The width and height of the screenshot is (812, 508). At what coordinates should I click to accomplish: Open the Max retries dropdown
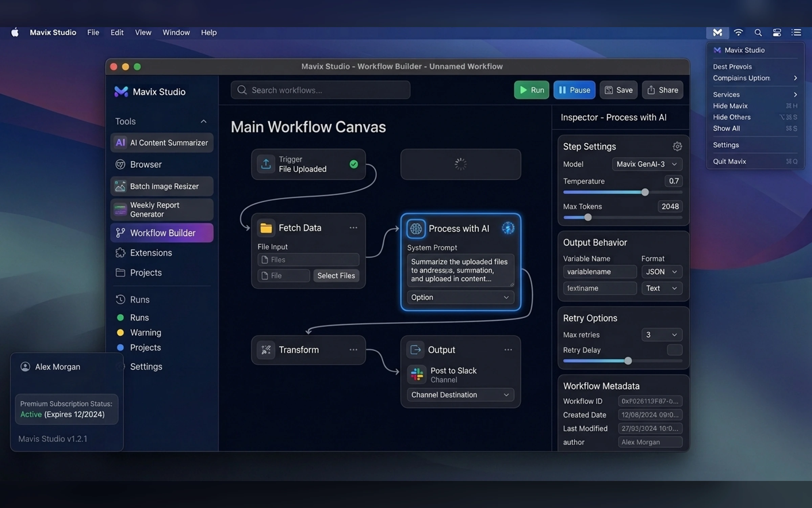pyautogui.click(x=661, y=335)
